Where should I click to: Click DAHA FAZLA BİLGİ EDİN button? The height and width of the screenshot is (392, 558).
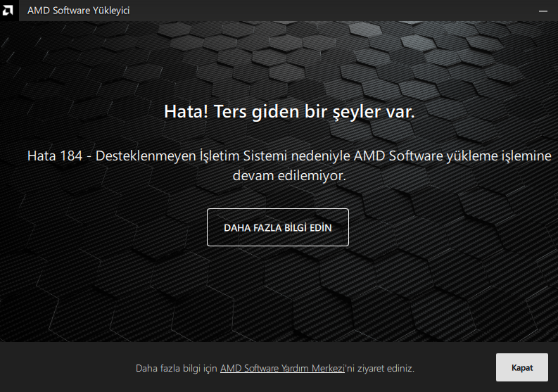277,227
